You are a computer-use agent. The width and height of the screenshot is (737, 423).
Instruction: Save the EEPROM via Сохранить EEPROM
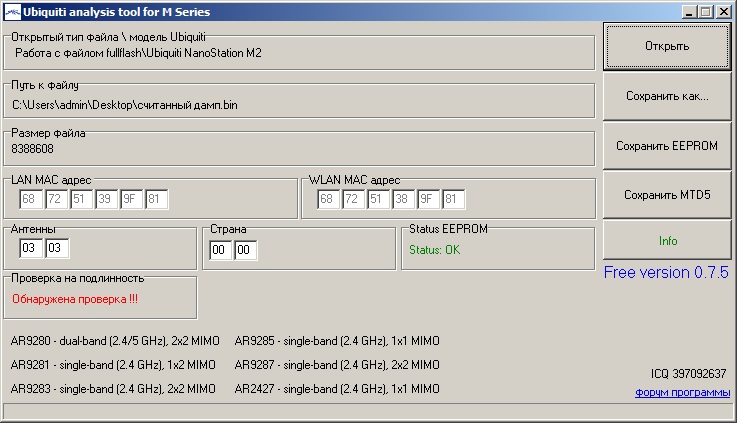tap(667, 146)
